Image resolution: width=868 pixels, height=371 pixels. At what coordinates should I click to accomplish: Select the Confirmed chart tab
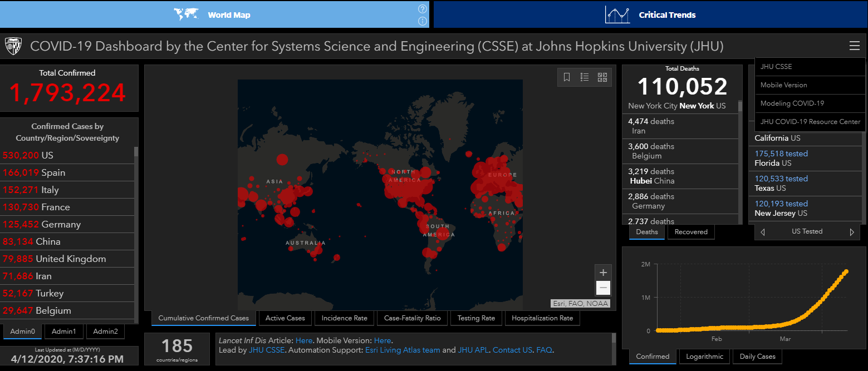653,357
